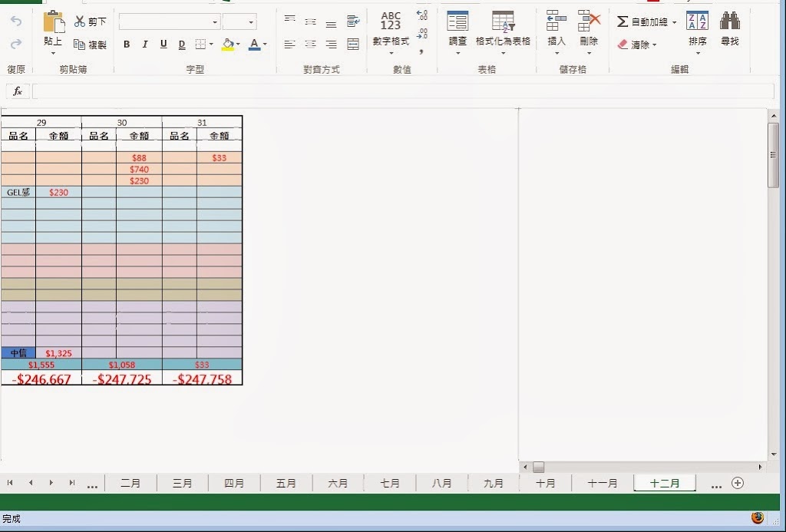
Task: Click the yellow fill color bucket
Action: [x=227, y=45]
